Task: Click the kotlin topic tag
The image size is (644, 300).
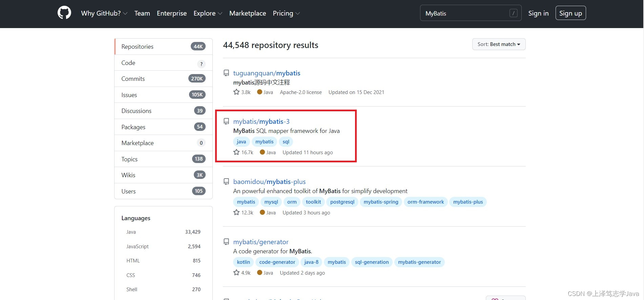Action: click(243, 262)
